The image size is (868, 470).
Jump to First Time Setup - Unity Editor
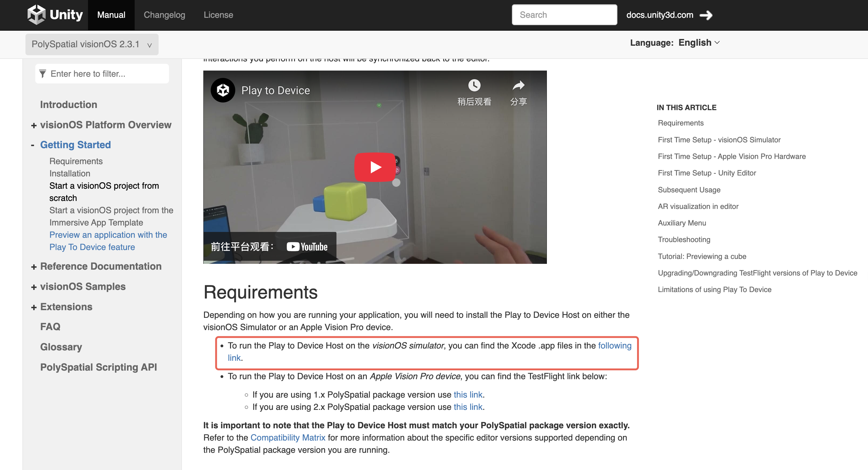point(707,173)
